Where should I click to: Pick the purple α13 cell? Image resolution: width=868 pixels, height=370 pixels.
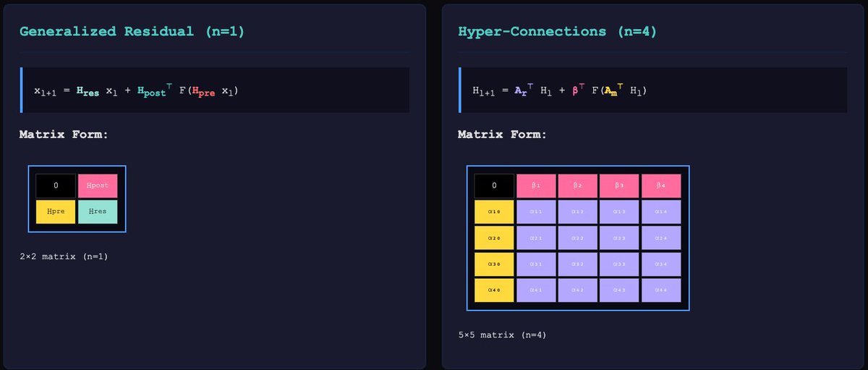tap(619, 211)
